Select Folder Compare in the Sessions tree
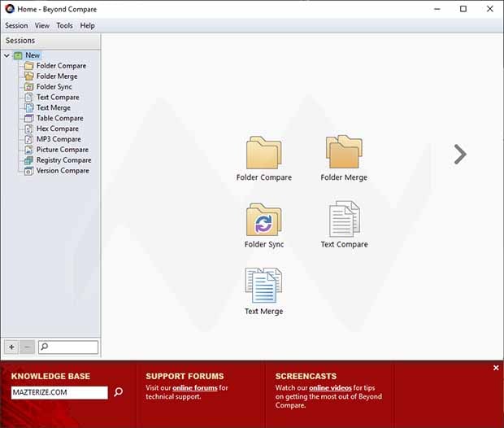Screen dimensions: 504x428 [61, 66]
